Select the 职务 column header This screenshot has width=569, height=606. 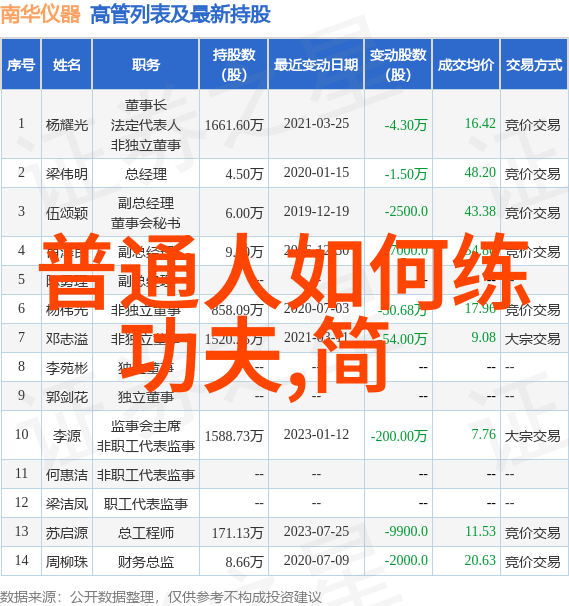click(146, 65)
